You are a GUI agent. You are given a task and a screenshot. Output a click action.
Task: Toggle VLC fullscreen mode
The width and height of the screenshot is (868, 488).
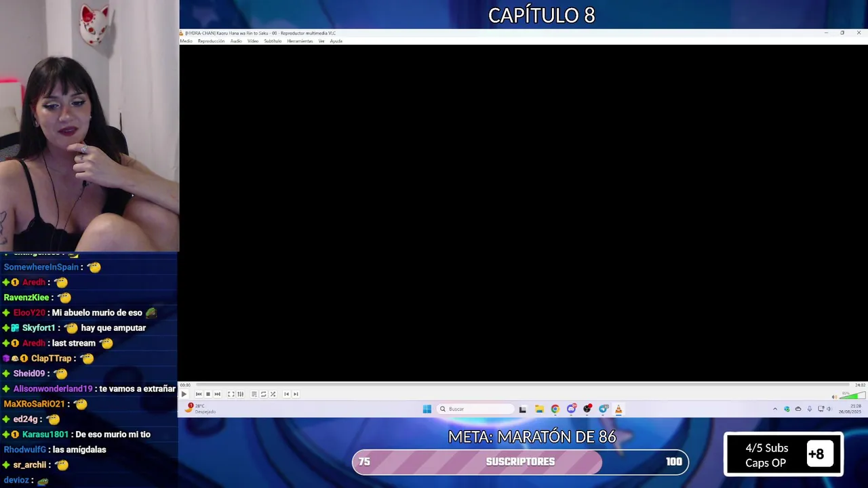tap(231, 394)
